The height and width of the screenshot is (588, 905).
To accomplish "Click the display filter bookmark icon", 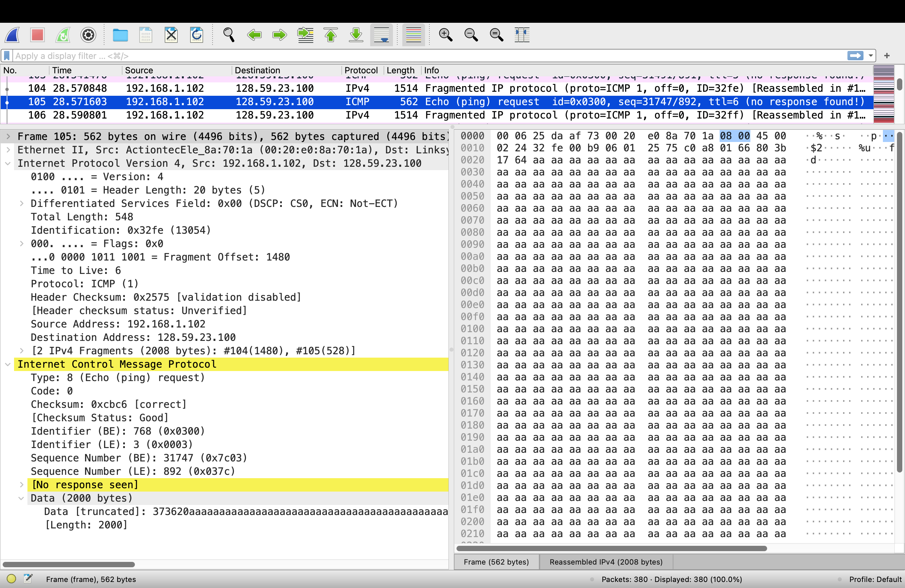I will (x=7, y=56).
